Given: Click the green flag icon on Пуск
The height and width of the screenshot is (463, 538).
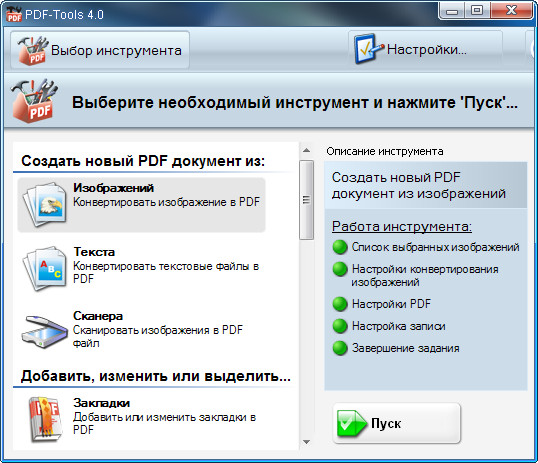Looking at the screenshot, I should (x=351, y=423).
